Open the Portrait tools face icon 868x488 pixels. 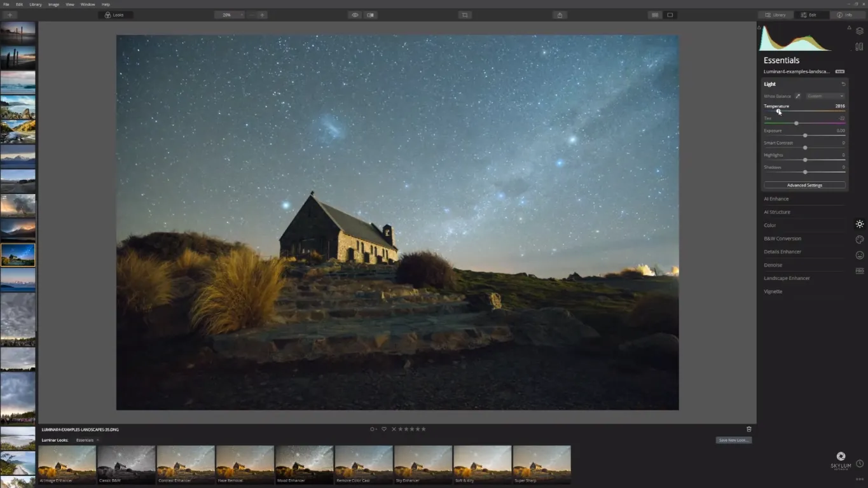click(859, 255)
